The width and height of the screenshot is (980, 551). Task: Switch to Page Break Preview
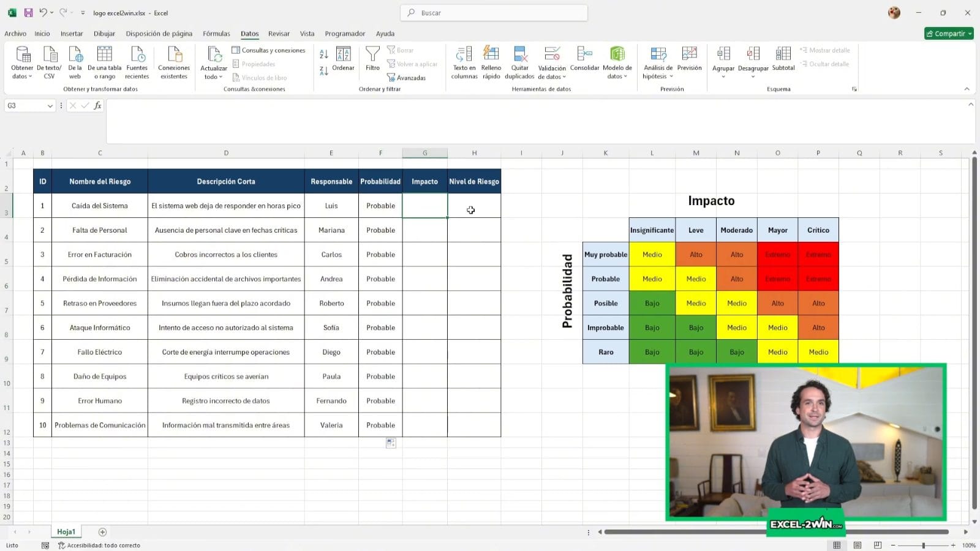878,545
